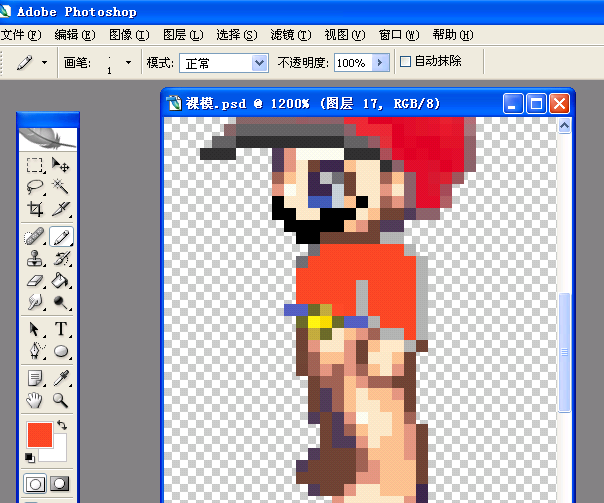The height and width of the screenshot is (503, 604).
Task: Select the Pen tool
Action: 35,351
